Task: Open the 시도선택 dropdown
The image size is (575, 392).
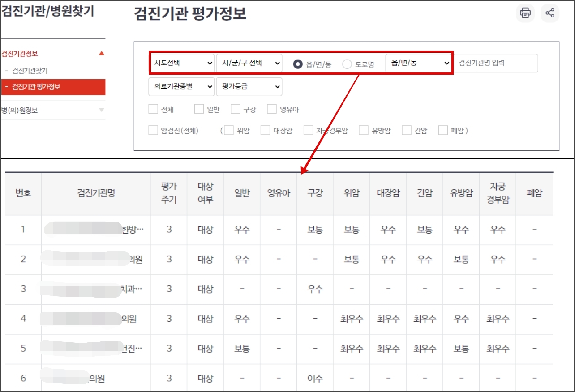Action: [182, 63]
